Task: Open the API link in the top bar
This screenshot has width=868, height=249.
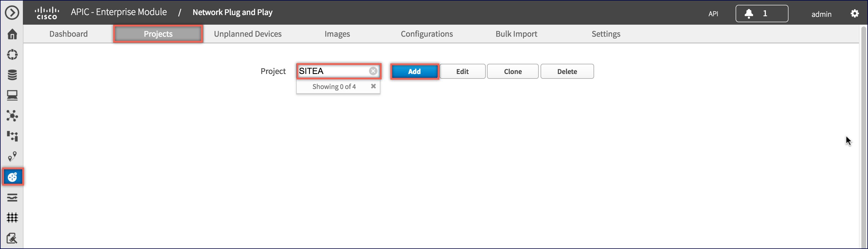Action: (x=713, y=14)
